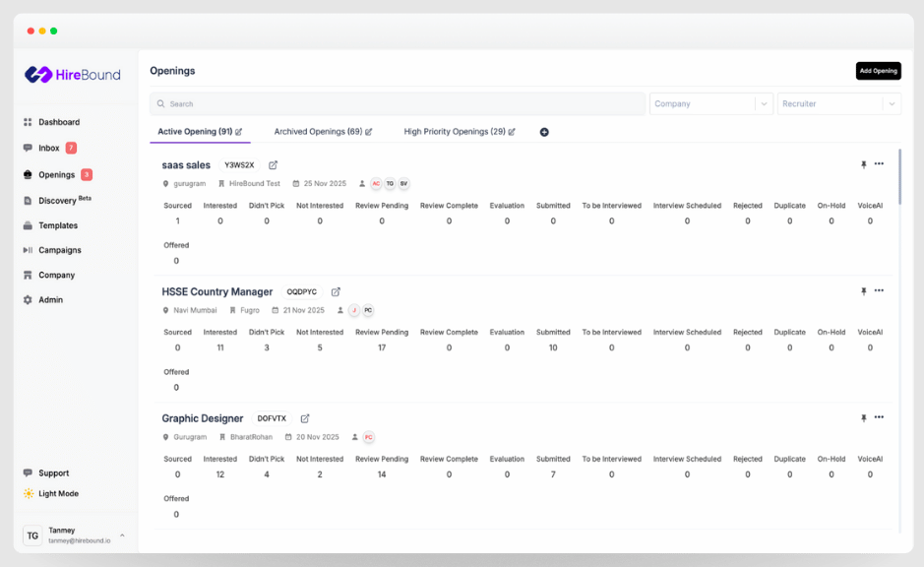This screenshot has height=567, width=924.
Task: Click the Add Opening button
Action: [x=878, y=70]
